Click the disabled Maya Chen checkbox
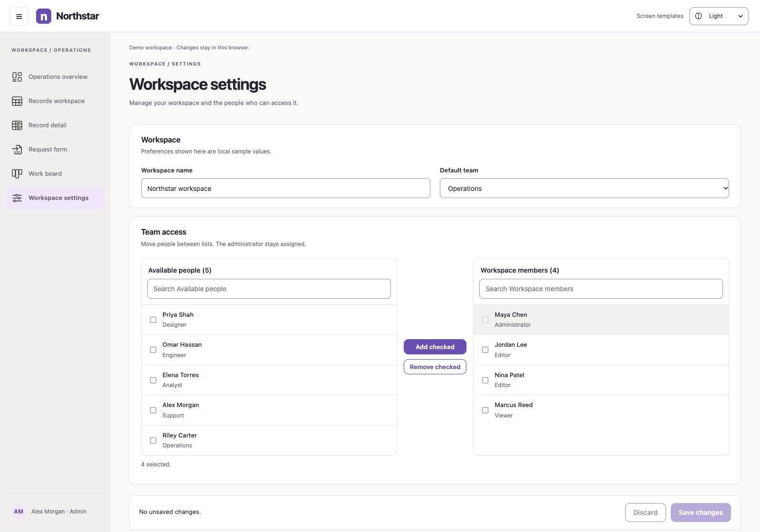The image size is (760, 532). tap(485, 320)
